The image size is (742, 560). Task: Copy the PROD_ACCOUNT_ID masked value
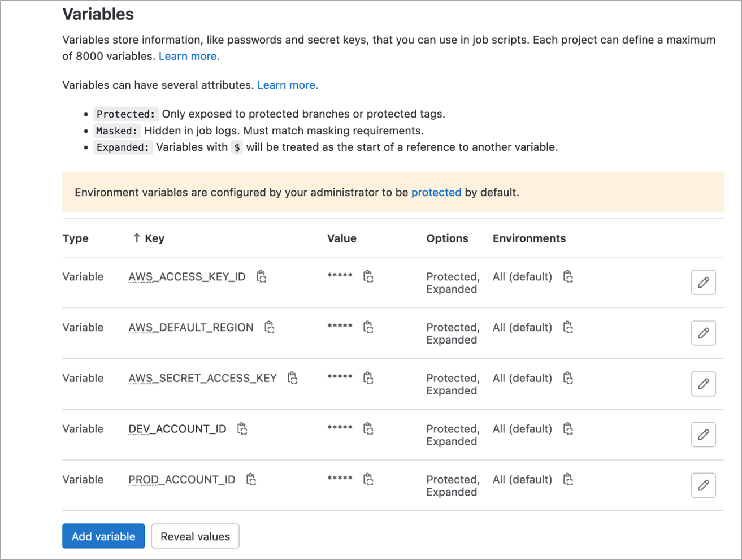click(x=368, y=480)
